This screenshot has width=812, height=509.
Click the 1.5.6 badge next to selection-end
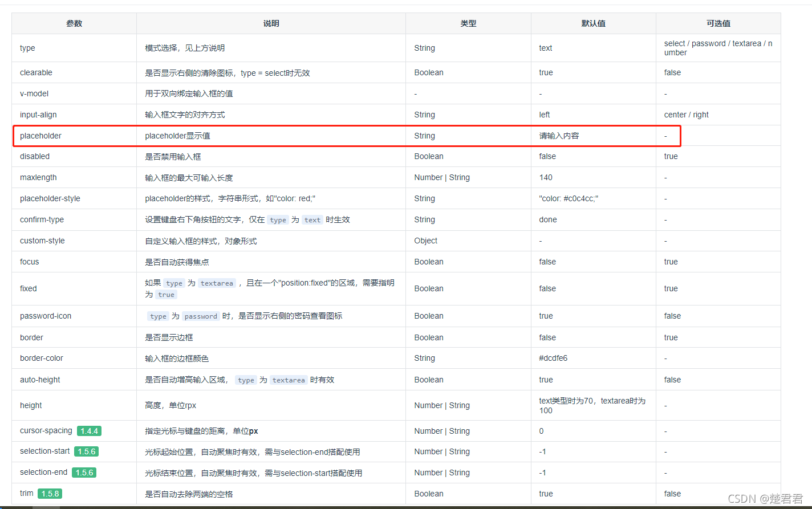point(83,473)
